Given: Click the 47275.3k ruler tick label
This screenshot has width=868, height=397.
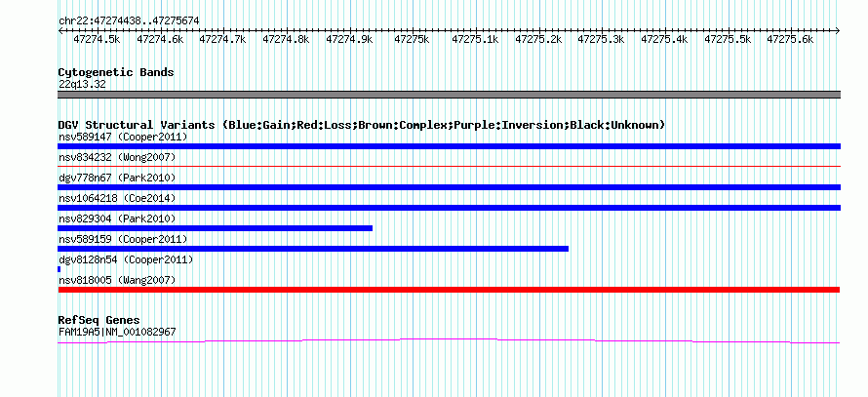Looking at the screenshot, I should click(x=601, y=39).
